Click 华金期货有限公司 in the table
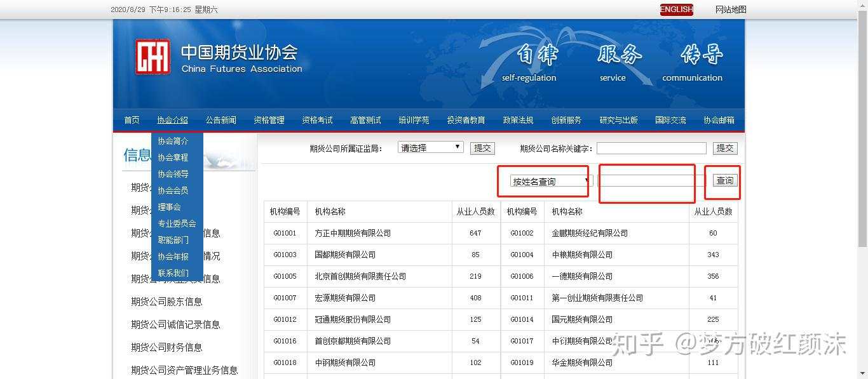Viewport: 868px width, 379px height. [x=582, y=362]
